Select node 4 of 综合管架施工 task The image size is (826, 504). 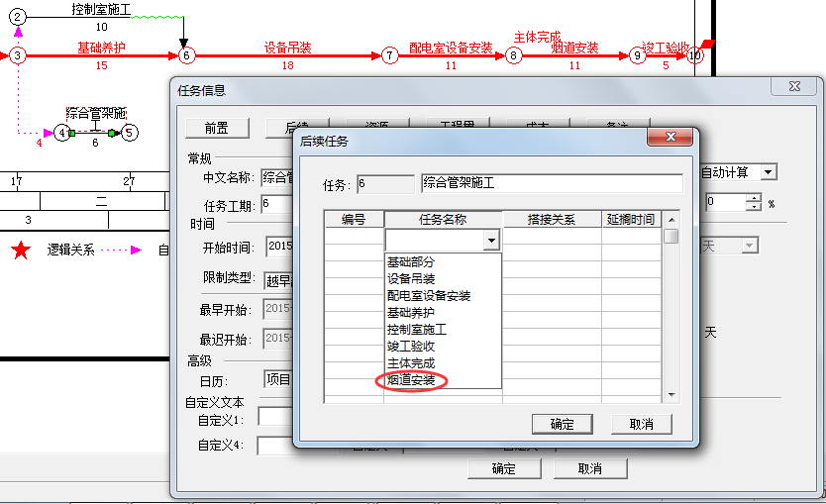62,132
